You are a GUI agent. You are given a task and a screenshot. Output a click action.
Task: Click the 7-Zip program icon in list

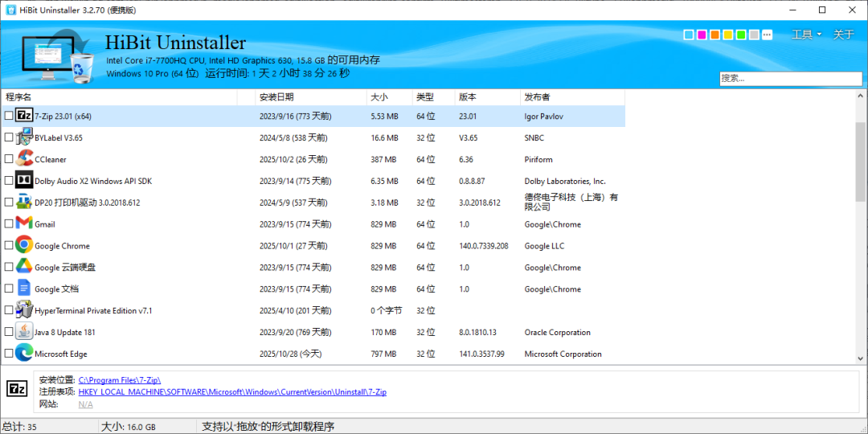point(24,116)
